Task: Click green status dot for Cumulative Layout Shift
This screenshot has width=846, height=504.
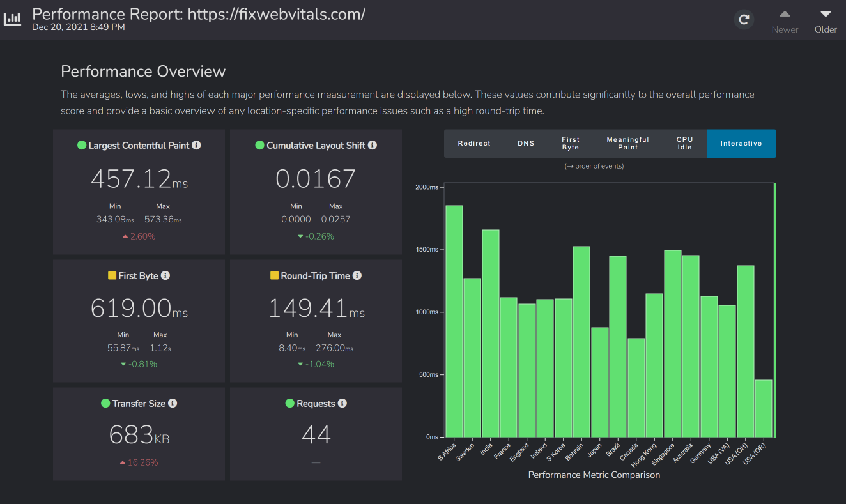Action: [x=259, y=145]
